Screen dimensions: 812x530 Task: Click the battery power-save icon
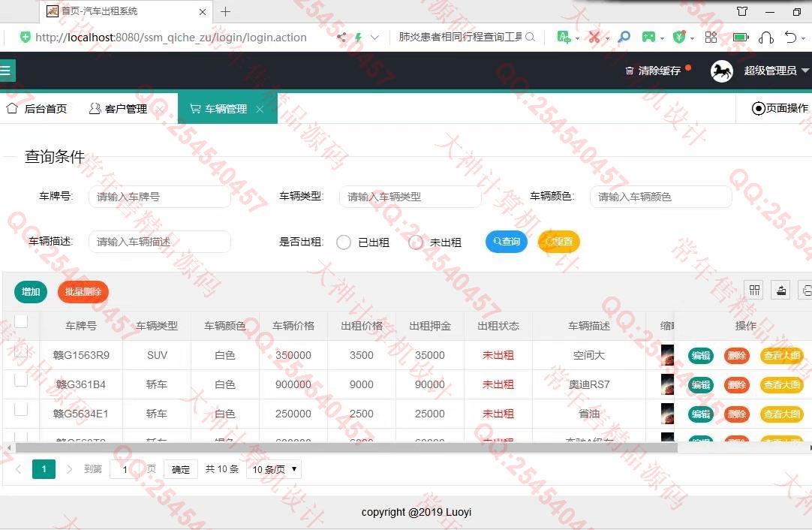point(741,38)
